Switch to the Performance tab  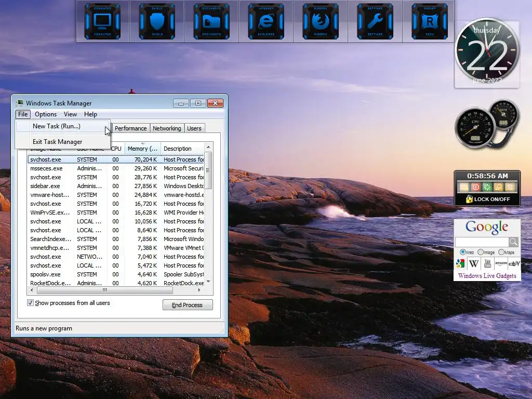click(x=130, y=128)
